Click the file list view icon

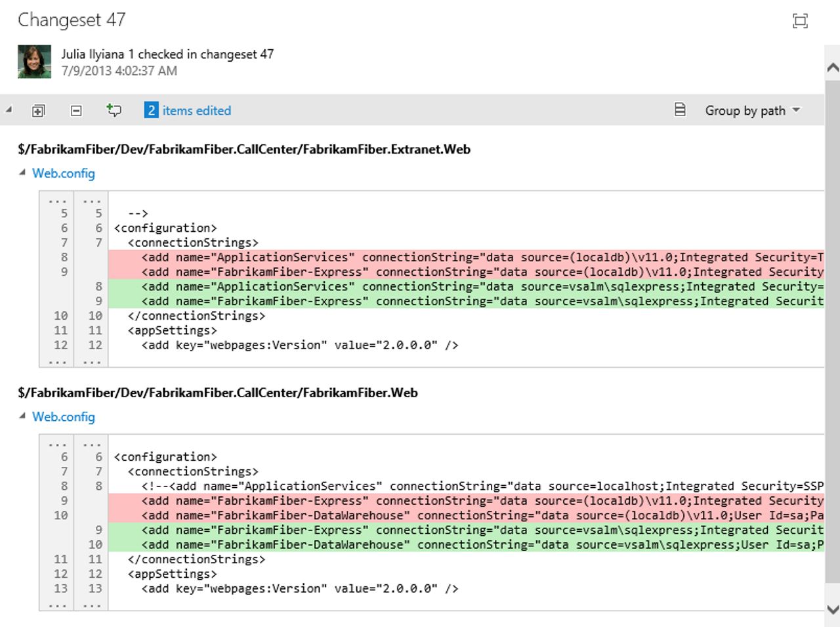click(680, 110)
